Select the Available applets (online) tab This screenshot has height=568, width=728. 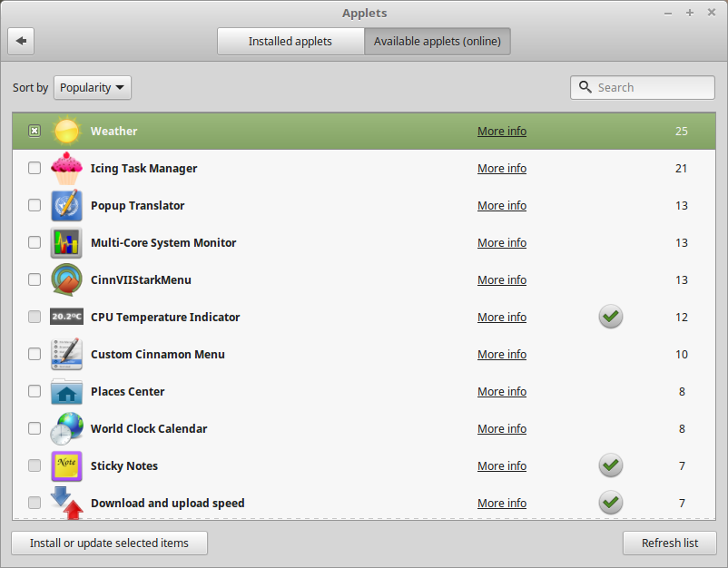(x=438, y=41)
